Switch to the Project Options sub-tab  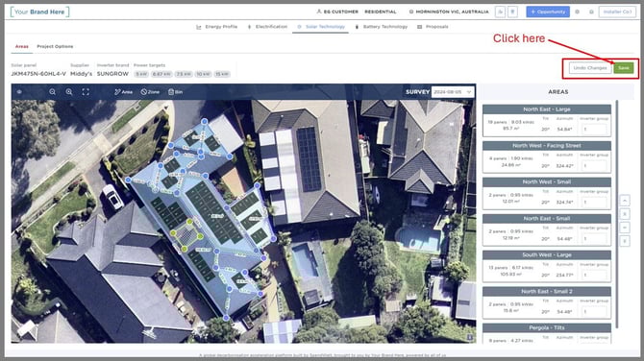(x=55, y=46)
